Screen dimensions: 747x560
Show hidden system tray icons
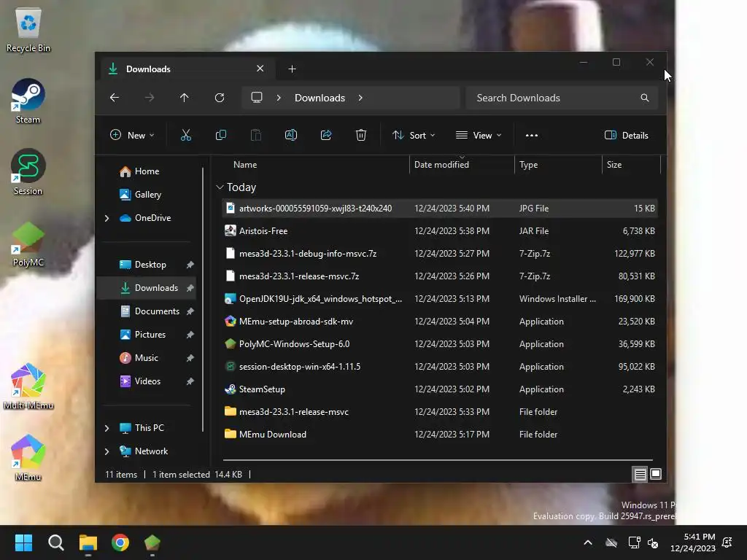click(x=588, y=542)
